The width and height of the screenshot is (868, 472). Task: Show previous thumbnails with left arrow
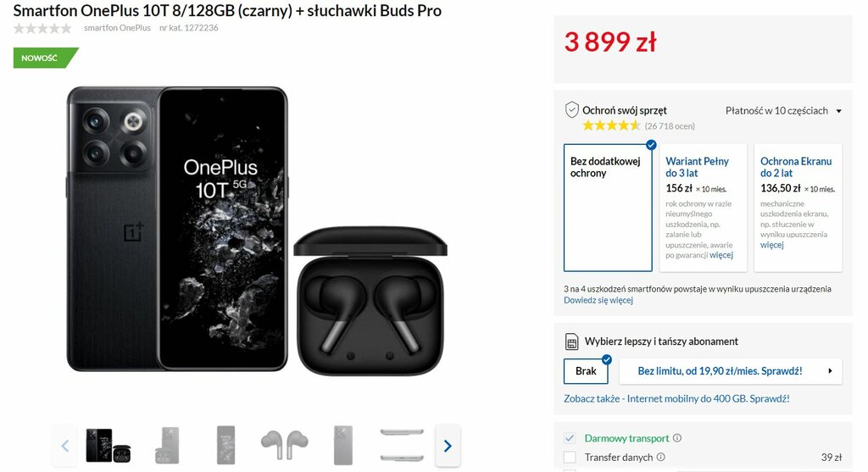coord(64,446)
